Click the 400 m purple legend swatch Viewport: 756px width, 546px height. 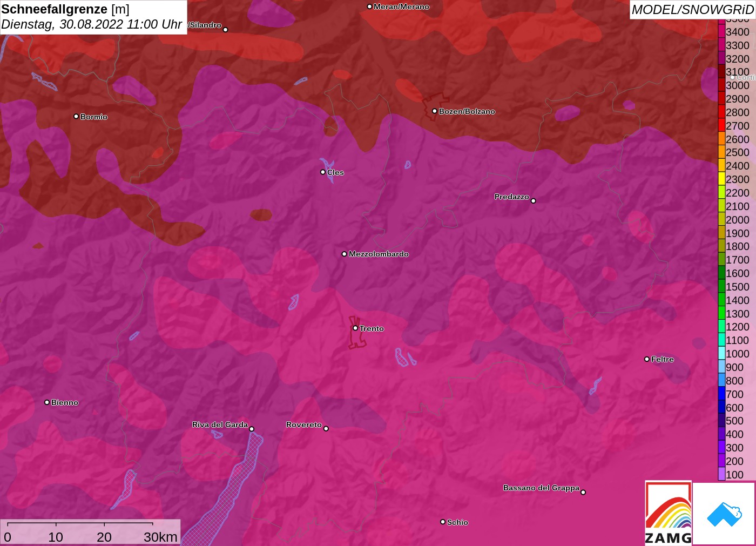click(x=721, y=434)
